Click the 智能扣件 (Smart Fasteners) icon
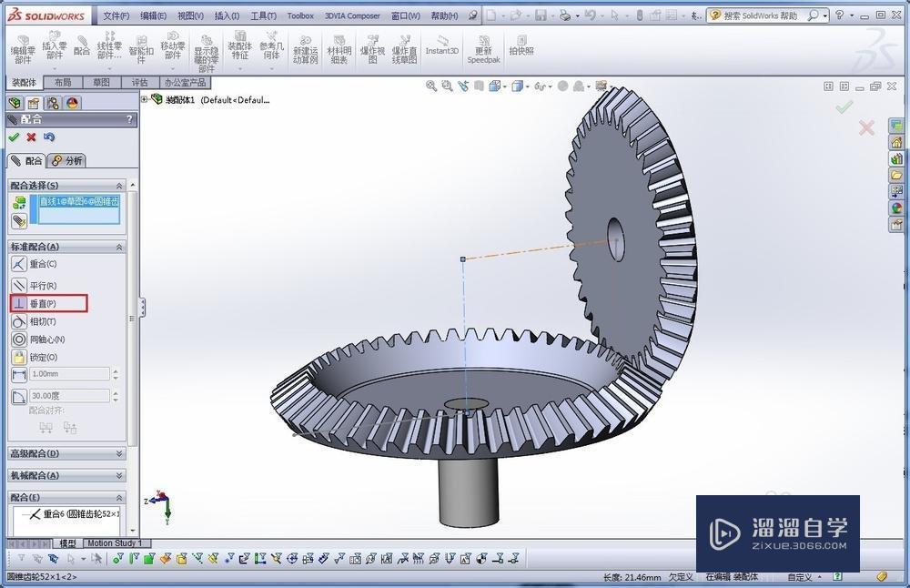The width and height of the screenshot is (910, 588). click(141, 51)
